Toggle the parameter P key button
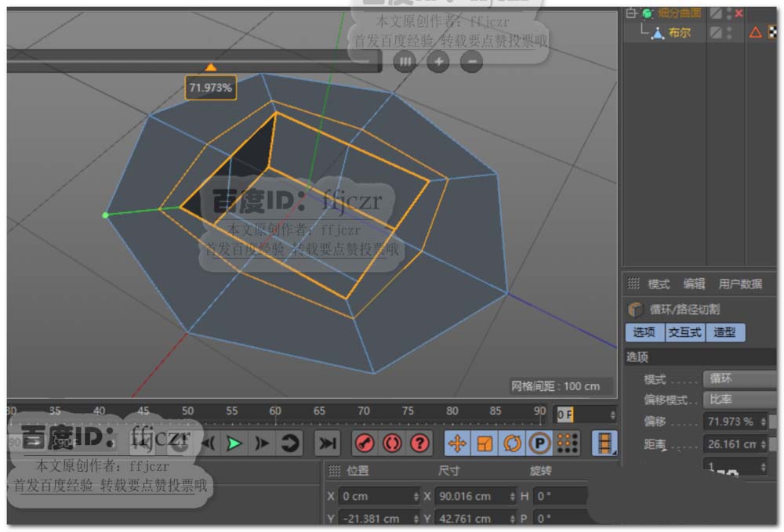Screen dimensions: 784x532 click(539, 443)
